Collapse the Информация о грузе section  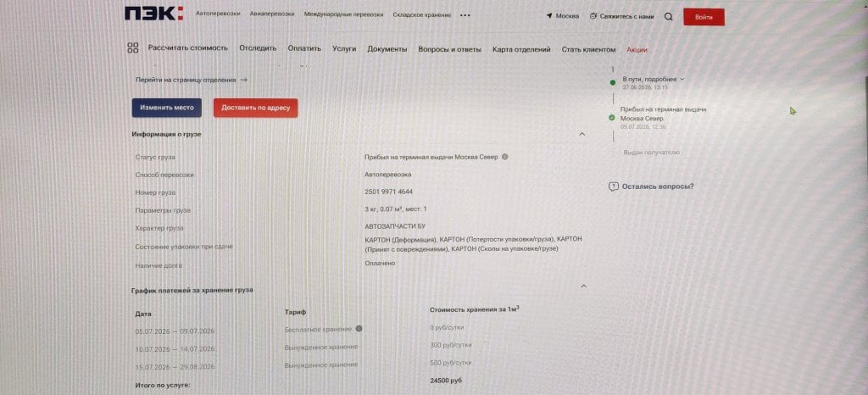click(x=581, y=134)
